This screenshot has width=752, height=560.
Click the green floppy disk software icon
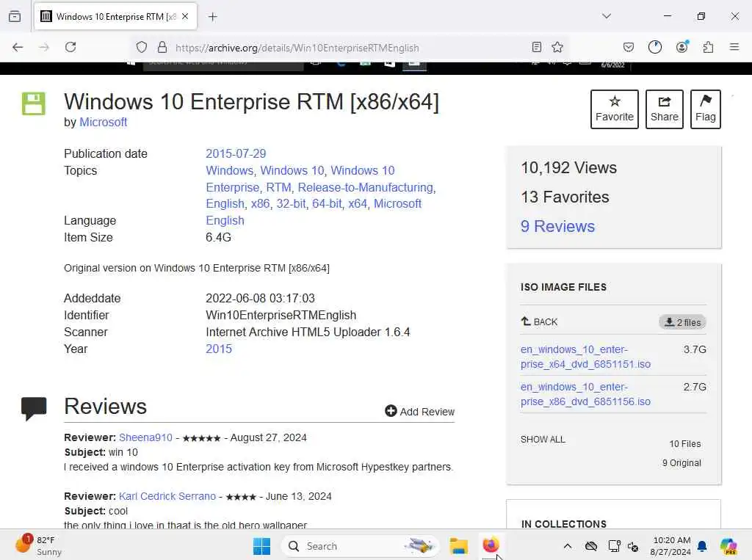34,103
